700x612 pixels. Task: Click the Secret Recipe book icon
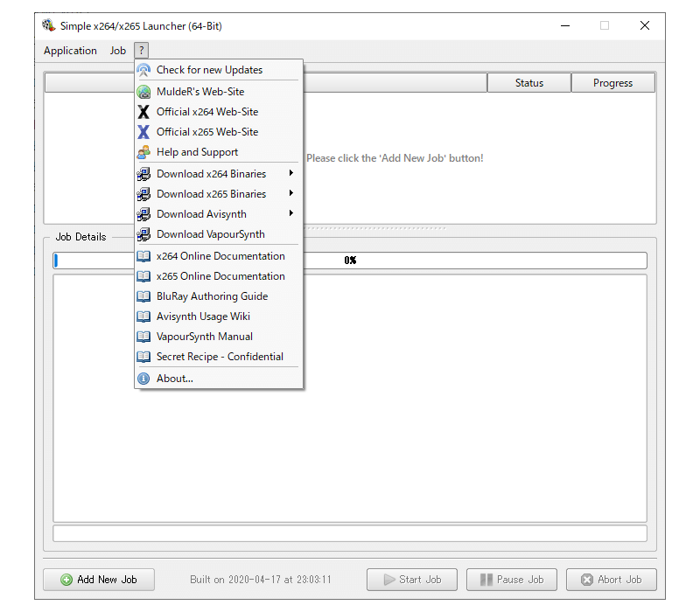click(143, 357)
